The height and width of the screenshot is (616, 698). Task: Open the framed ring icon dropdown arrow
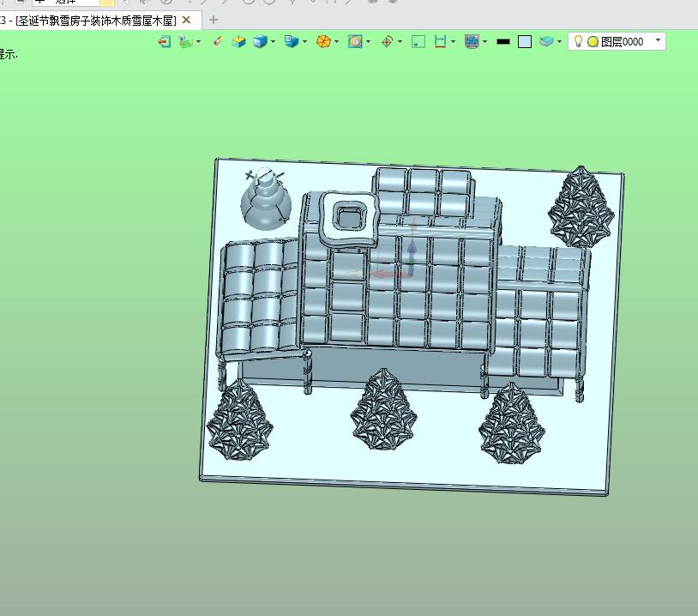point(368,42)
